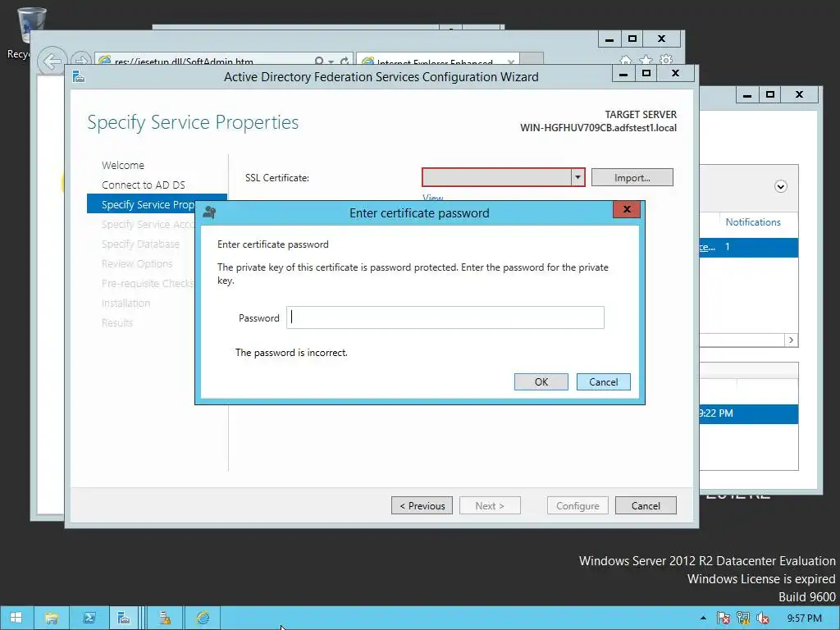The width and height of the screenshot is (840, 630).
Task: Select the highlighted row showing notification count 1
Action: [x=748, y=247]
